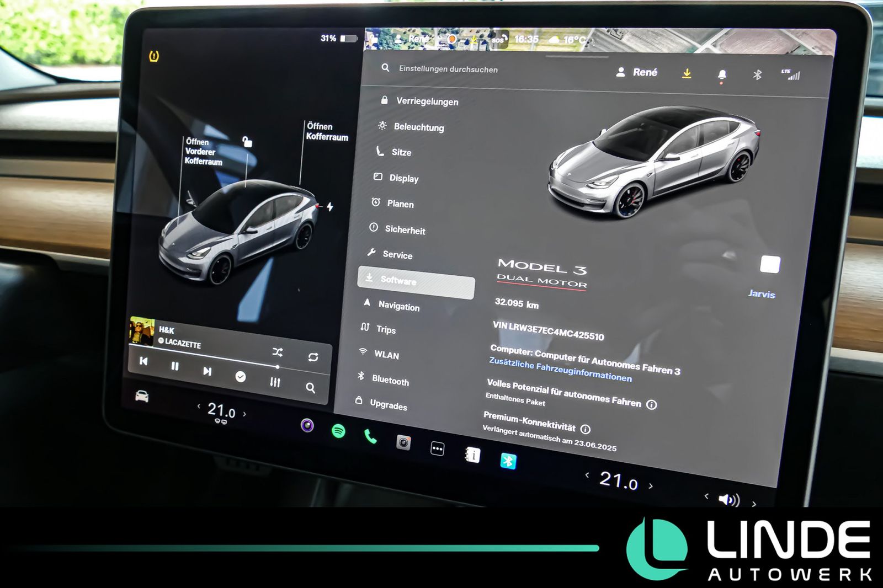The width and height of the screenshot is (883, 588).
Task: Open the Upgrades menu
Action: (381, 403)
